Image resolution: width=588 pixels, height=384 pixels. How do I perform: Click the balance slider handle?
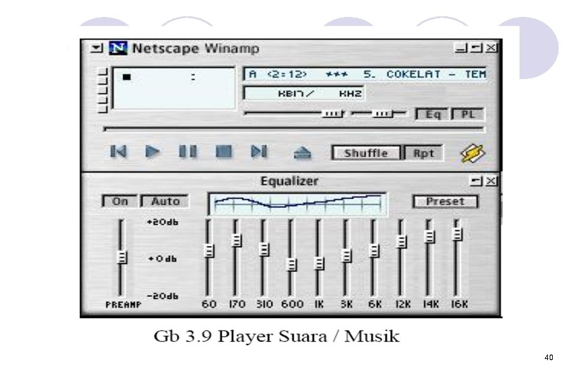[x=382, y=113]
